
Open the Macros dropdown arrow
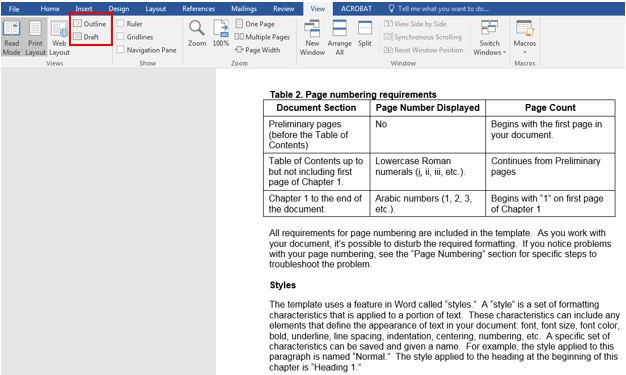[x=525, y=52]
